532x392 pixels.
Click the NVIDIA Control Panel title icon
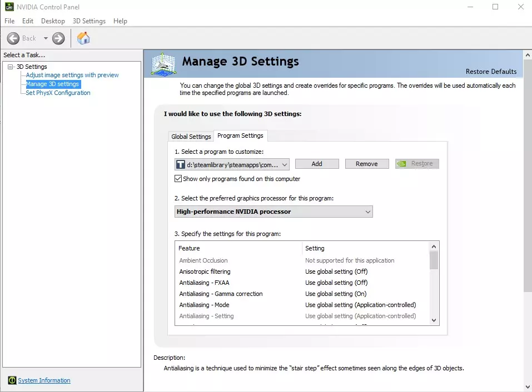tap(9, 7)
